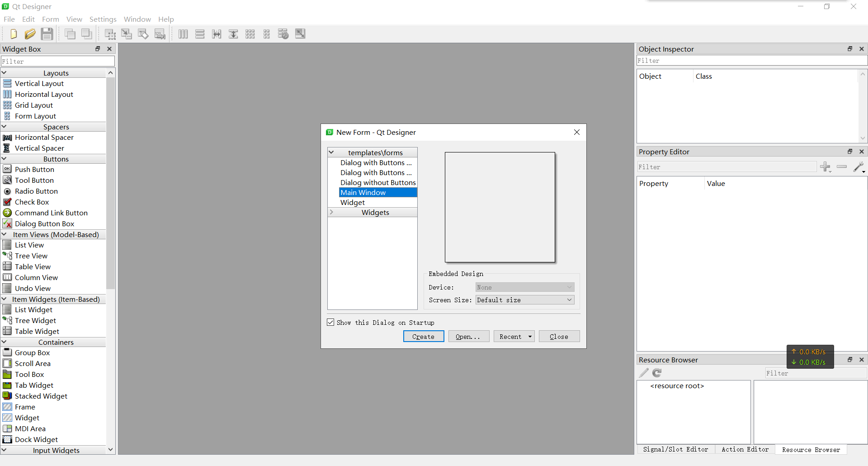Click the Lay Out Horizontally toolbar icon
The width and height of the screenshot is (868, 466).
click(x=183, y=34)
